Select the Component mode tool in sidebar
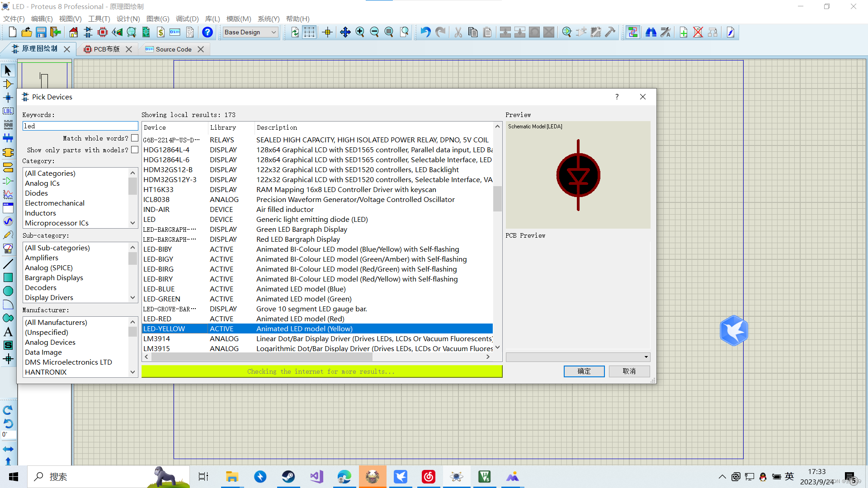Screen dimensions: 868x488 8,84
